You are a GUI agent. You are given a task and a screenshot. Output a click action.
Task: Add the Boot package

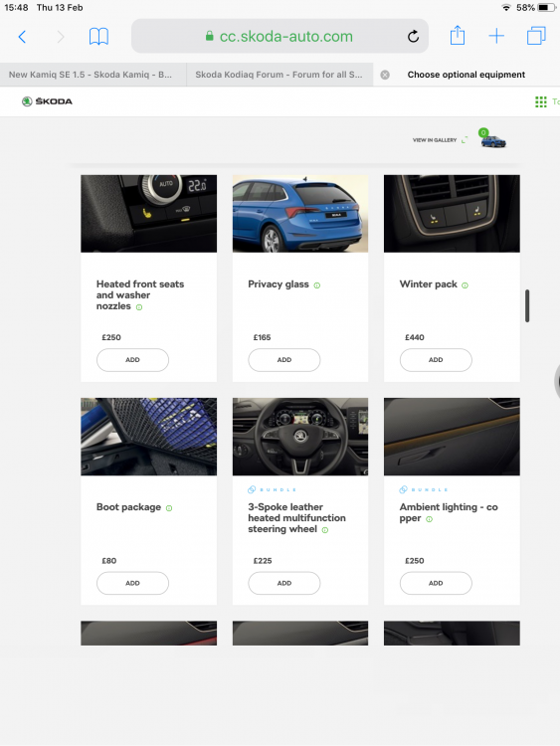point(132,583)
